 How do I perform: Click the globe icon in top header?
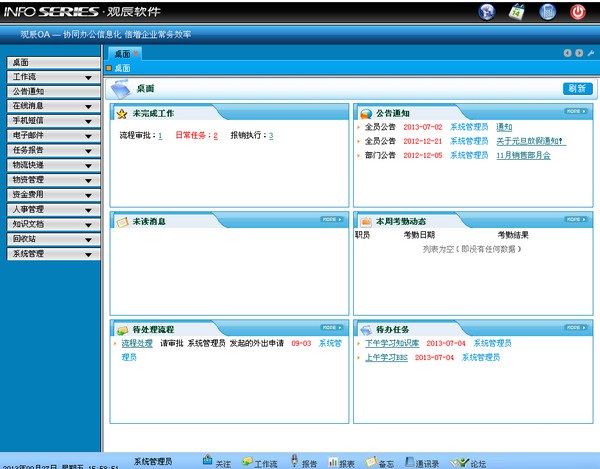(x=487, y=12)
